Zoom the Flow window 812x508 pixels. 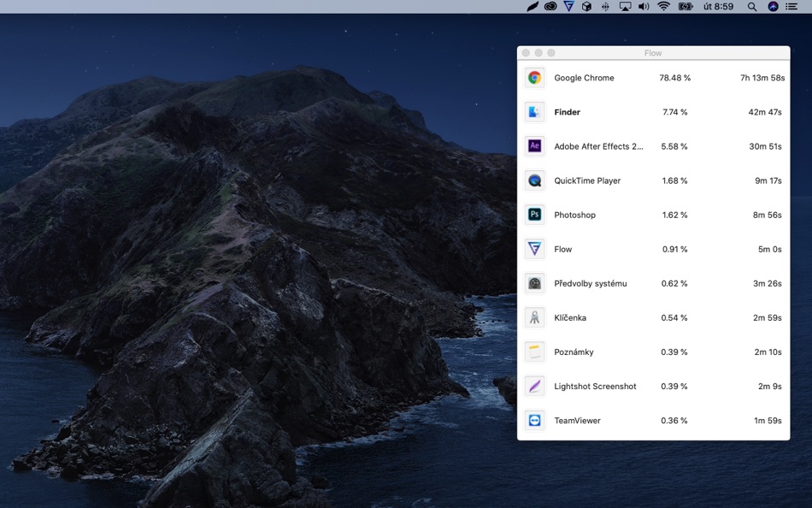(x=551, y=53)
